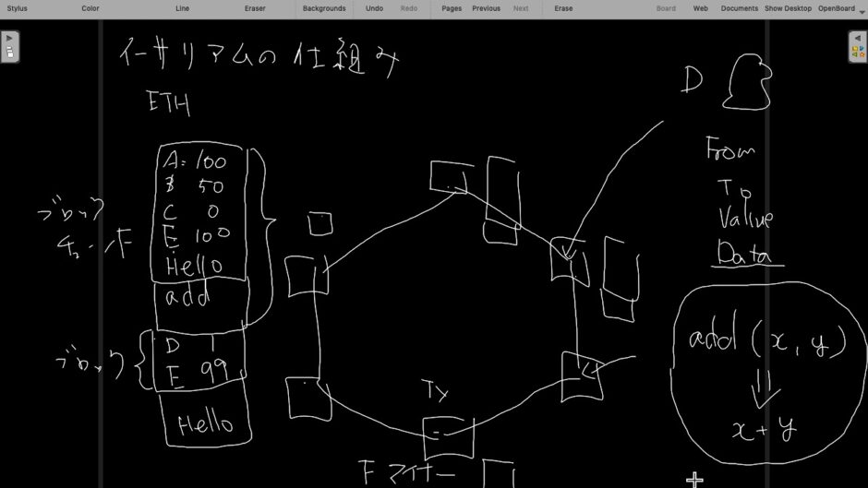Select the Line width option
This screenshot has width=868, height=488.
pos(182,8)
